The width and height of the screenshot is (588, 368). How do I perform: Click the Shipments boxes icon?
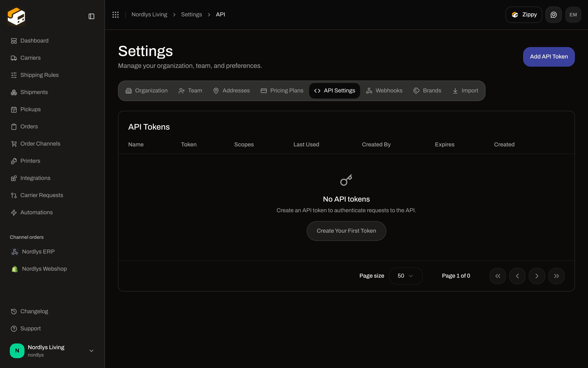(14, 92)
